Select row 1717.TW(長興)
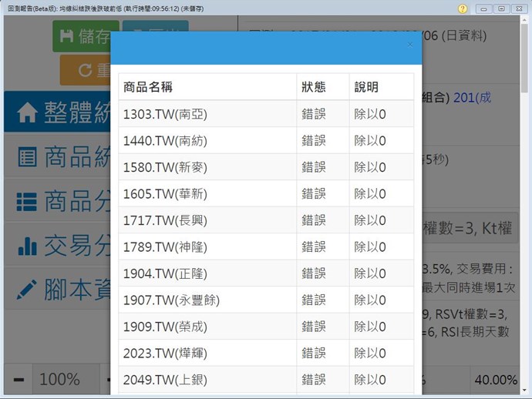Image resolution: width=532 pixels, height=399 pixels. click(x=266, y=220)
